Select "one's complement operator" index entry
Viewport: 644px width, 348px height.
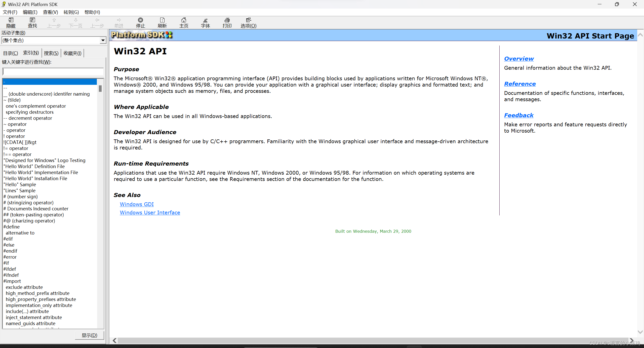tap(36, 106)
